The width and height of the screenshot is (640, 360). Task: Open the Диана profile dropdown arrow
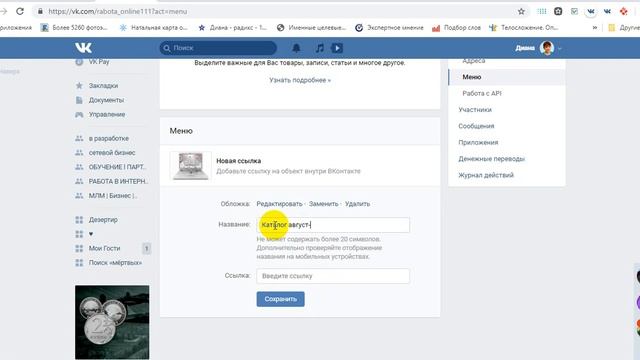560,48
